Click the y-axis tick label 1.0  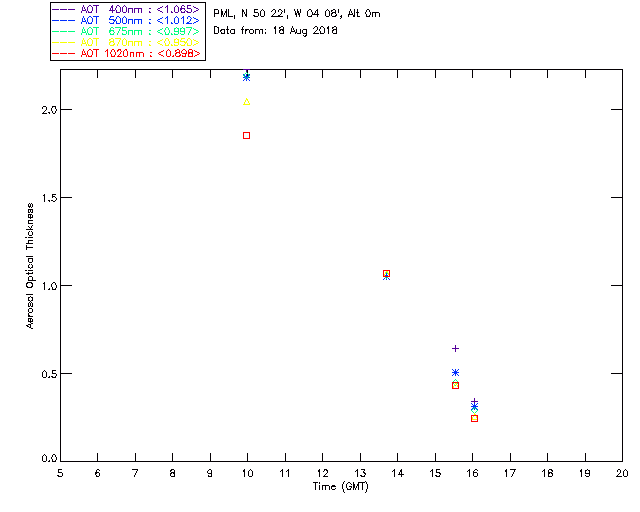49,286
